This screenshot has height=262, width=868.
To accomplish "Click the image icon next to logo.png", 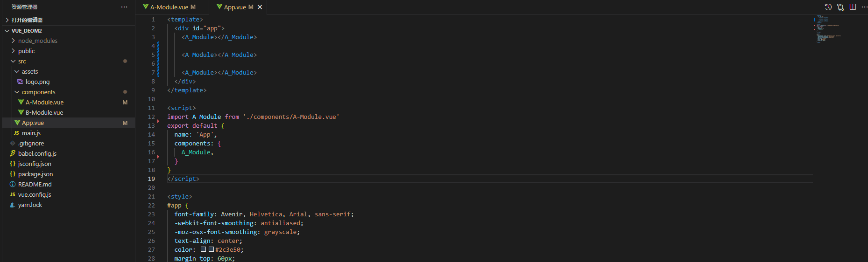I will pyautogui.click(x=20, y=82).
